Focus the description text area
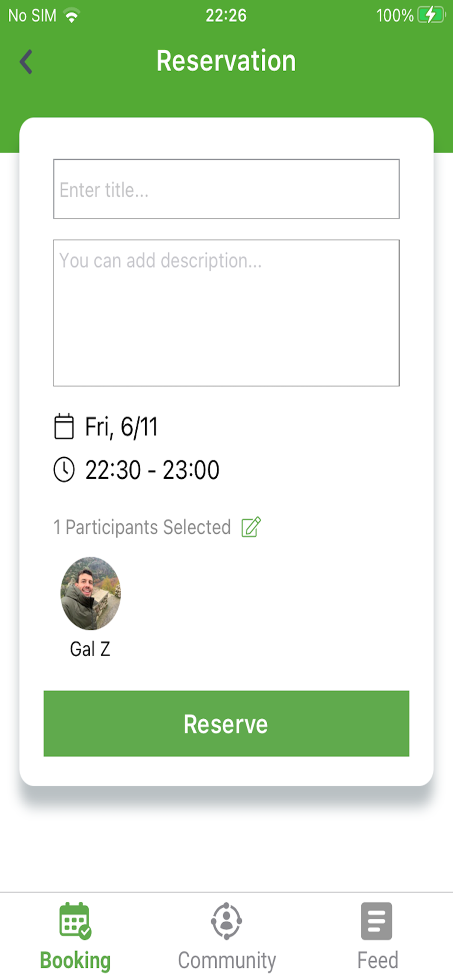This screenshot has width=453, height=980. pyautogui.click(x=226, y=313)
